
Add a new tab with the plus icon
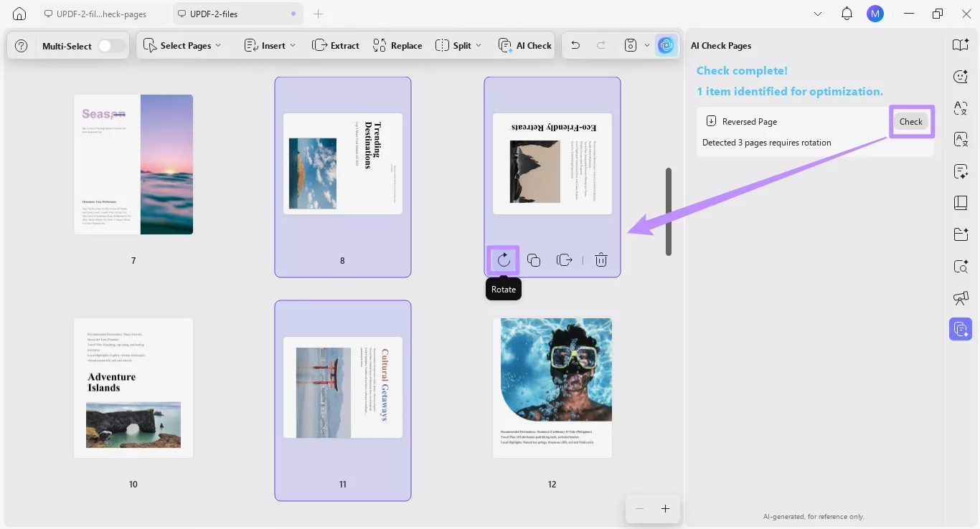319,14
